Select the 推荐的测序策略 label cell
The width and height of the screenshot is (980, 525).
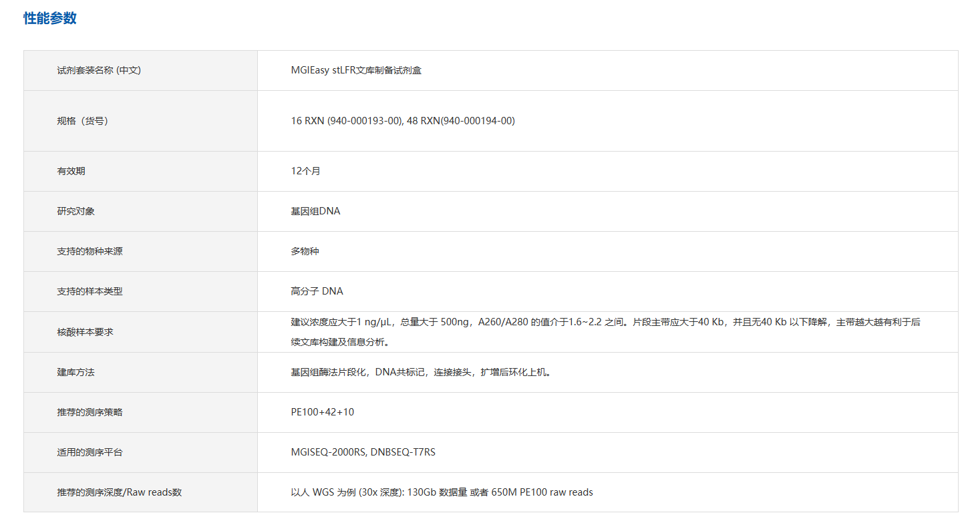140,412
